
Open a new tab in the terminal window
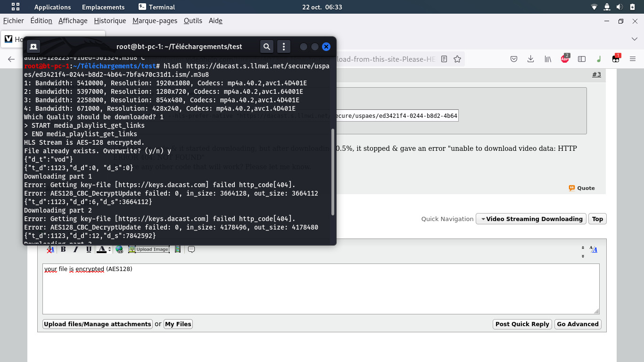(x=33, y=47)
